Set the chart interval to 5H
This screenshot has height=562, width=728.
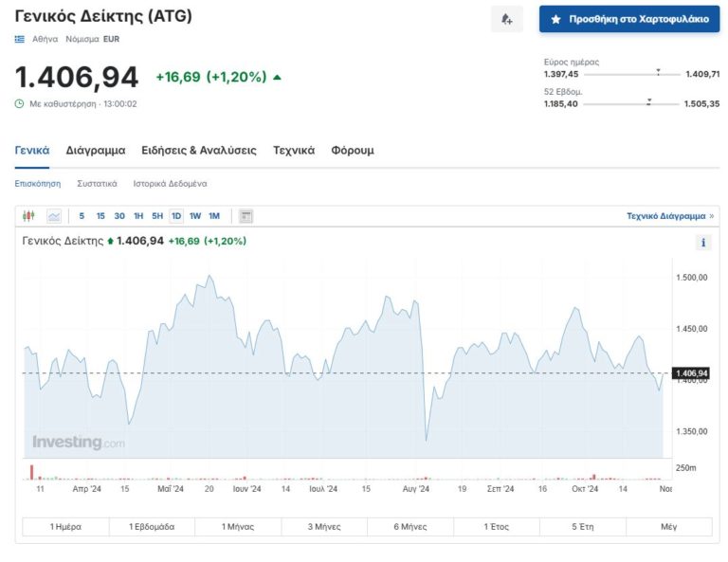pyautogui.click(x=157, y=216)
